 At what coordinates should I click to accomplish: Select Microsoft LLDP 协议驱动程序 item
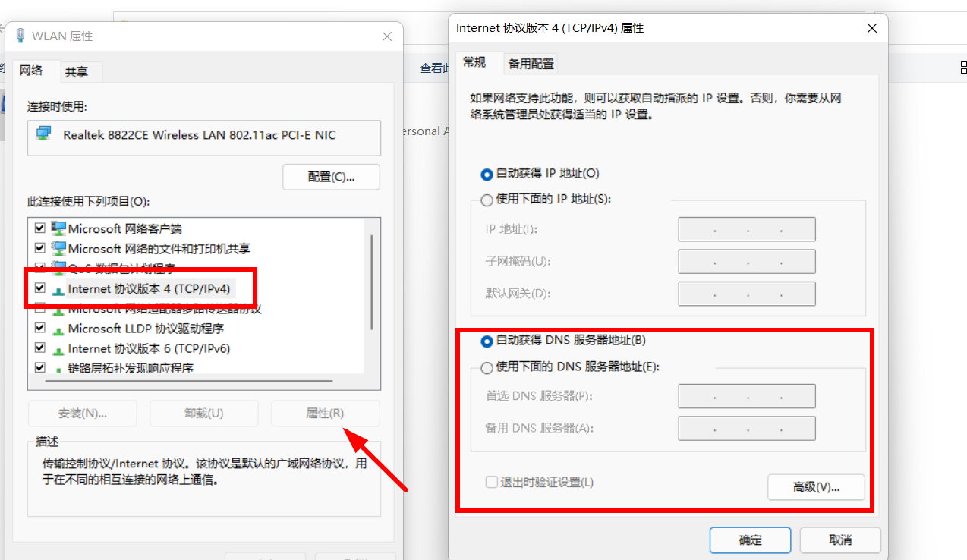click(146, 329)
